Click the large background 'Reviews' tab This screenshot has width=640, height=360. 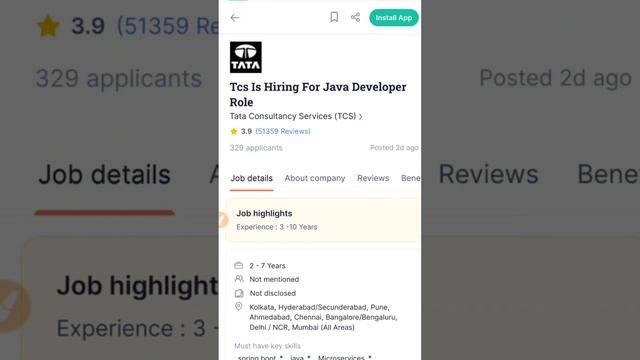coord(489,174)
